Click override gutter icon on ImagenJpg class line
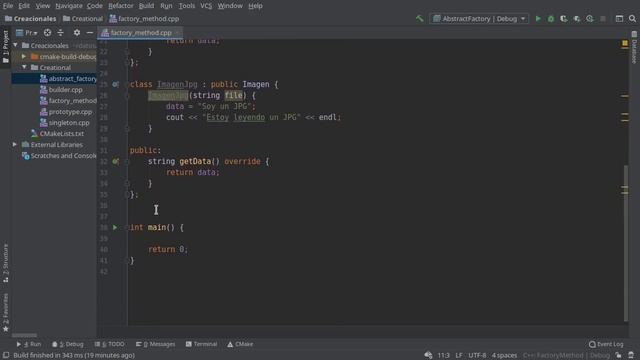This screenshot has height=360, width=640. coord(116,84)
